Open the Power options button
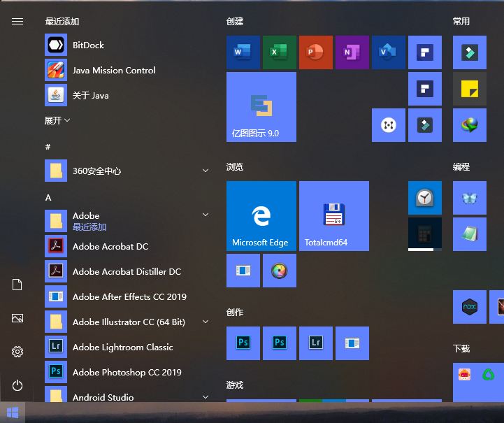Screen dimensions: 504x423 click(17, 385)
